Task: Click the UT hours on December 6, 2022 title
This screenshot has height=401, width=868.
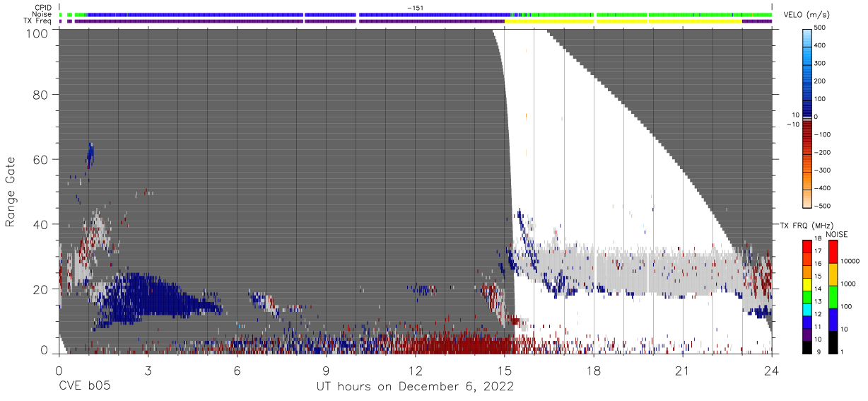Action: 414,387
